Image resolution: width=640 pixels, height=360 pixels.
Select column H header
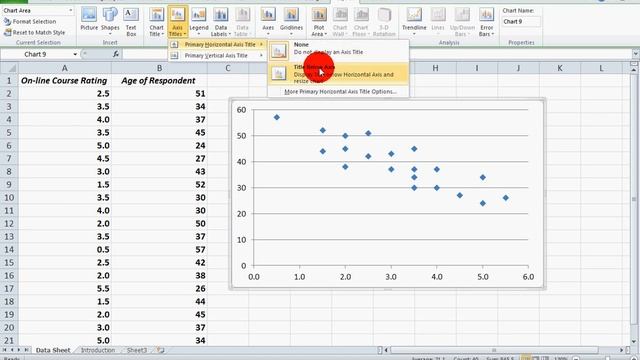coord(435,68)
